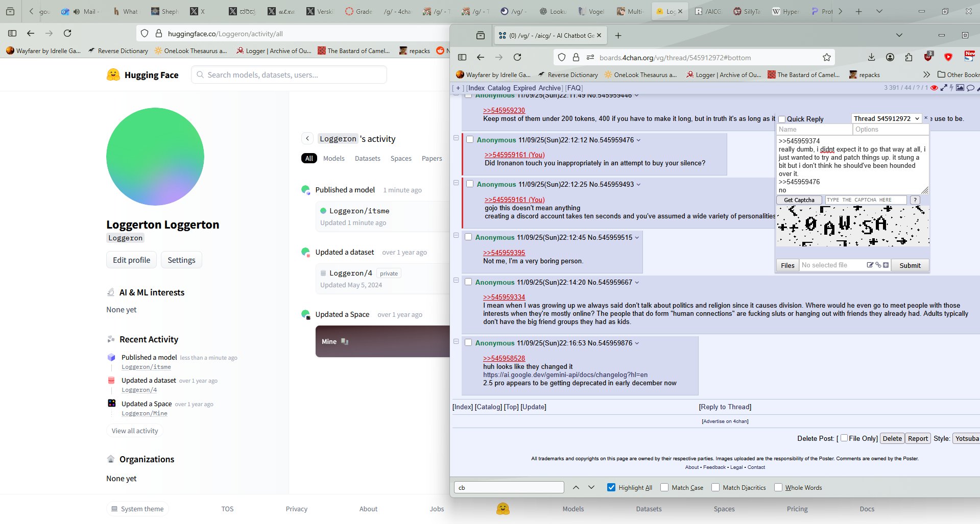This screenshot has height=524, width=980.
Task: Click the speech bubble icon in the 4chan header
Action: tap(970, 88)
